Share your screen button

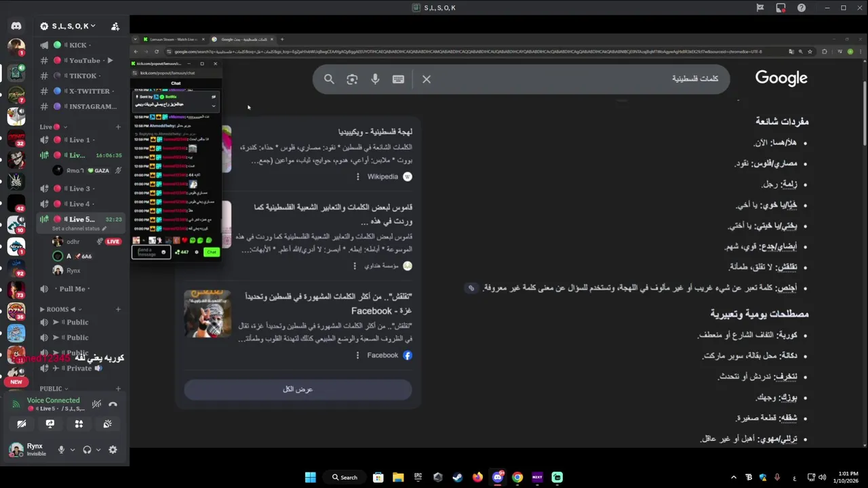click(x=50, y=424)
